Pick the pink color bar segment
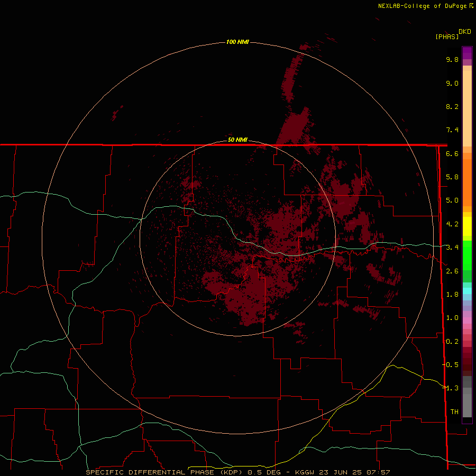The image size is (476, 476). pos(467,321)
